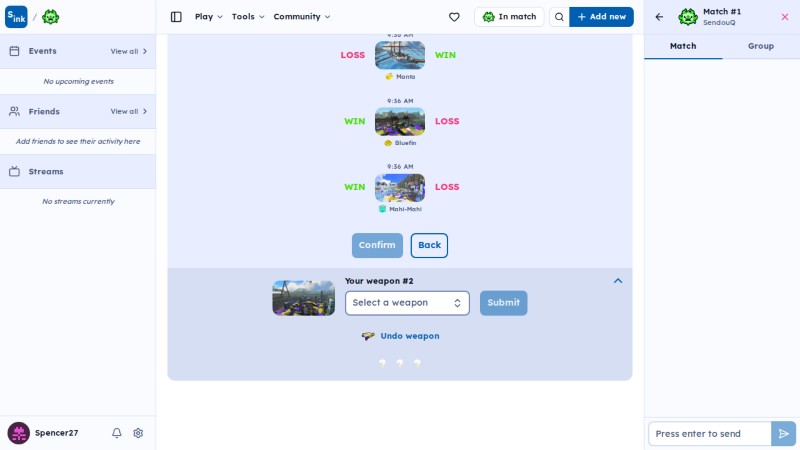Click the Events calendar icon
Screen dimensions: 800x450
[14, 51]
